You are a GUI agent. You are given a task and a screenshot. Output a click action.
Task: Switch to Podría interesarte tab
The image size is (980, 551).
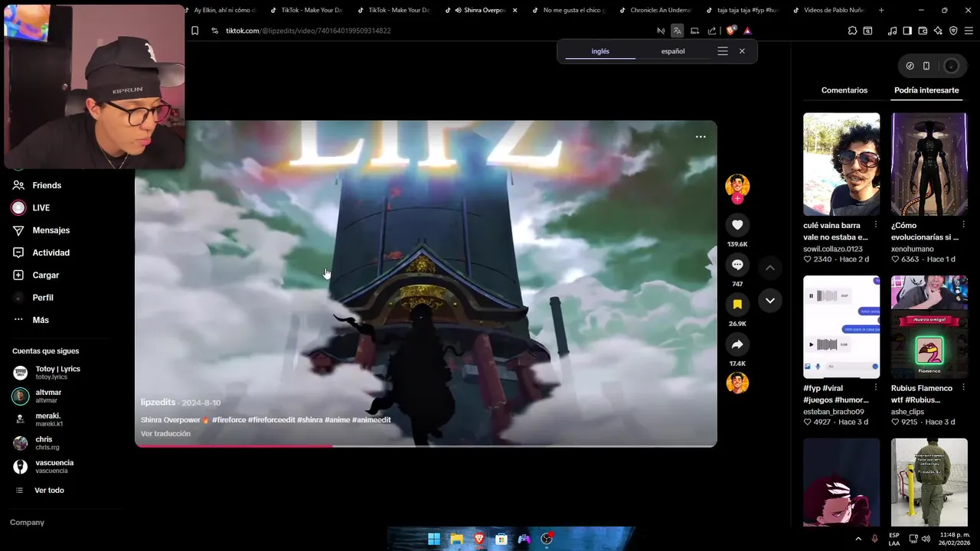[x=926, y=90]
